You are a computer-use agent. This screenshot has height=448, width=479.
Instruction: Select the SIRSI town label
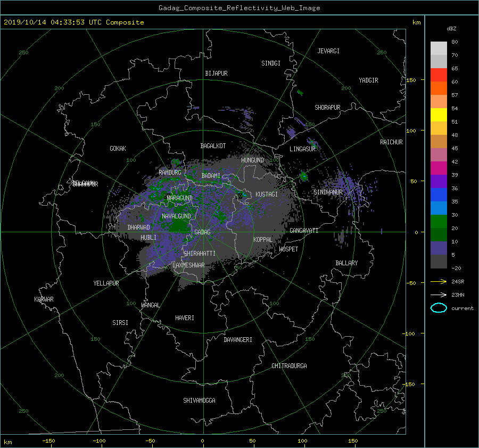120,323
